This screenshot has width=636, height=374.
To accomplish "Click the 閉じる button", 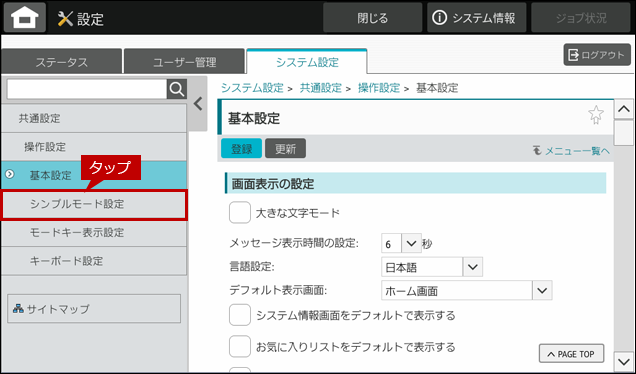I will pyautogui.click(x=372, y=17).
